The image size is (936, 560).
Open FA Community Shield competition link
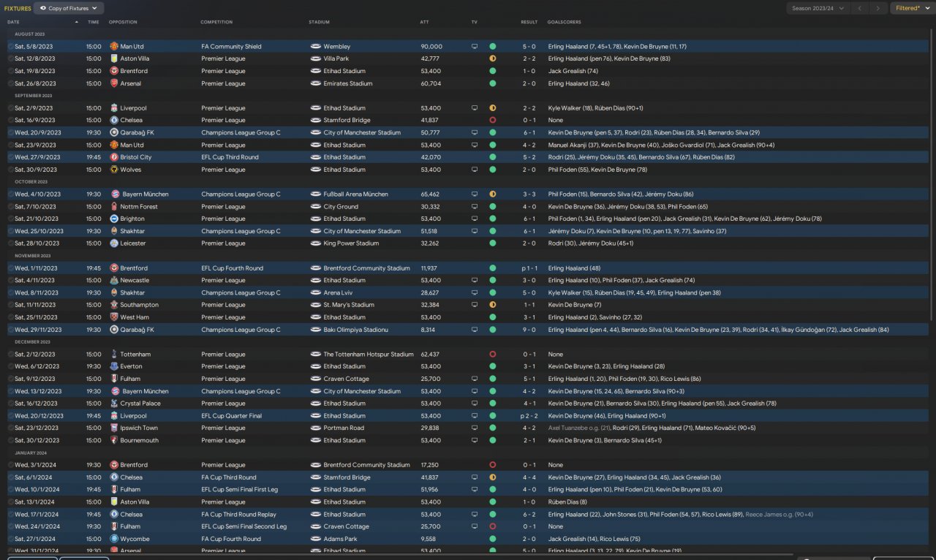231,46
